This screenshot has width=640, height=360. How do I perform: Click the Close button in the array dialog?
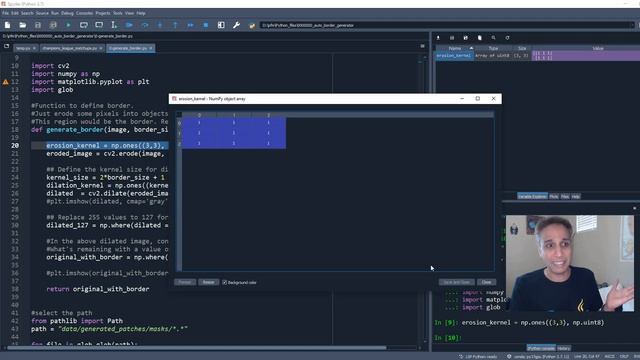click(x=487, y=282)
